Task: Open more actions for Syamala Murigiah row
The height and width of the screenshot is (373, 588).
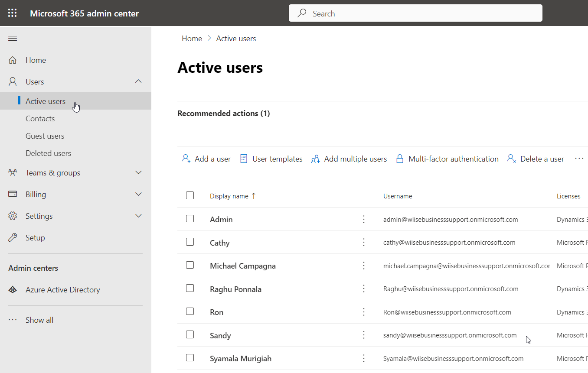Action: click(x=364, y=358)
